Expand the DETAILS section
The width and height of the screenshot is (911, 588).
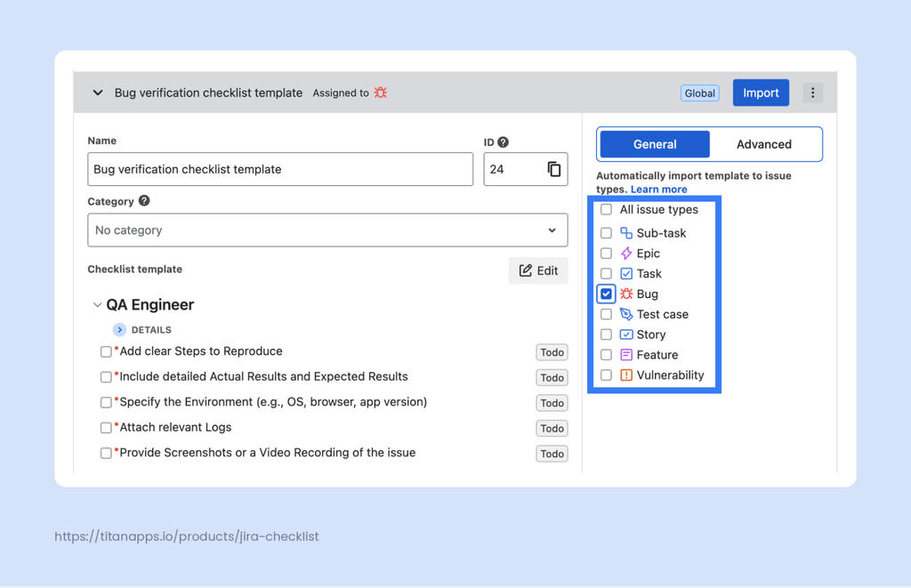[119, 330]
